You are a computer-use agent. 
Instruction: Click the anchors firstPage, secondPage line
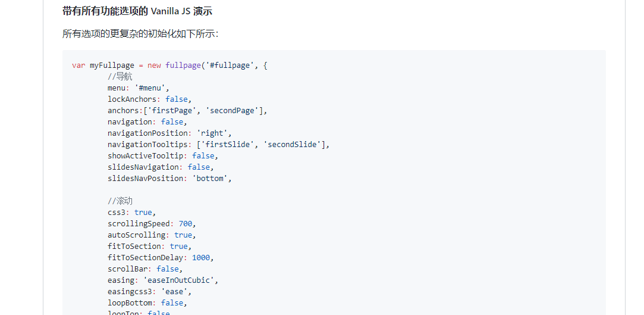[x=188, y=111]
